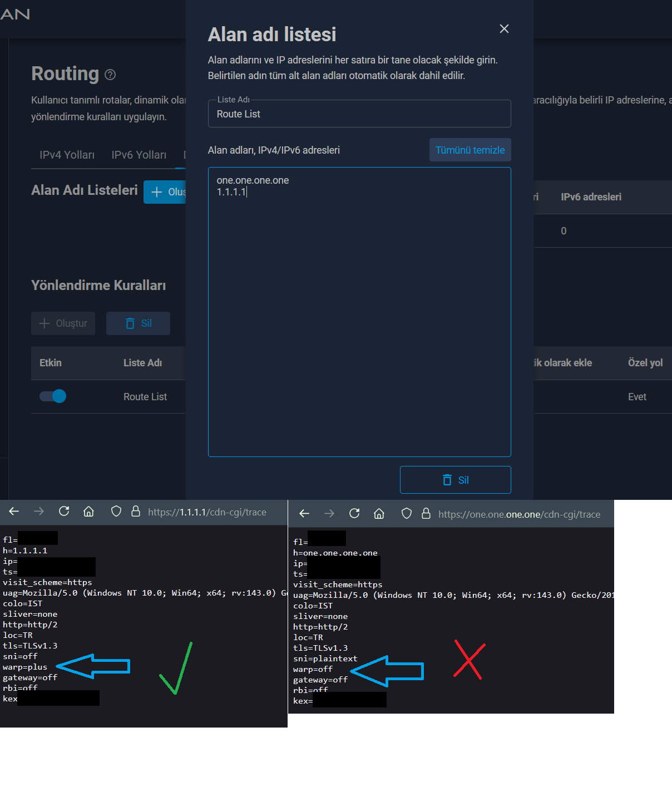Viewport: 672px width, 796px height.
Task: Switch to the IPv6 Yolları tab
Action: (x=139, y=155)
